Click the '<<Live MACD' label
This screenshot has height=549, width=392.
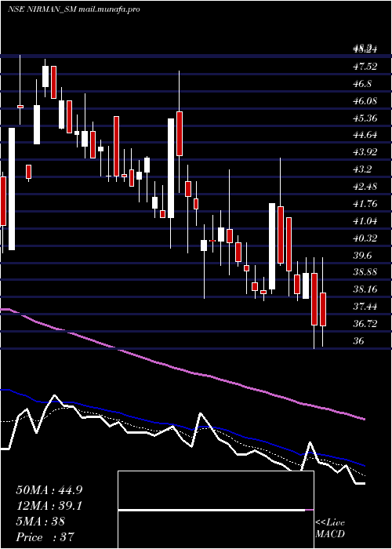[x=330, y=529]
